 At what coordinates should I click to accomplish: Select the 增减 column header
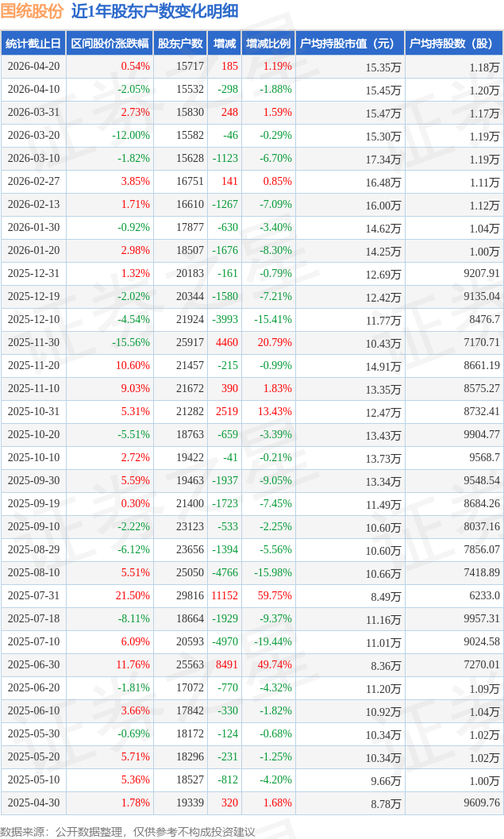click(225, 44)
